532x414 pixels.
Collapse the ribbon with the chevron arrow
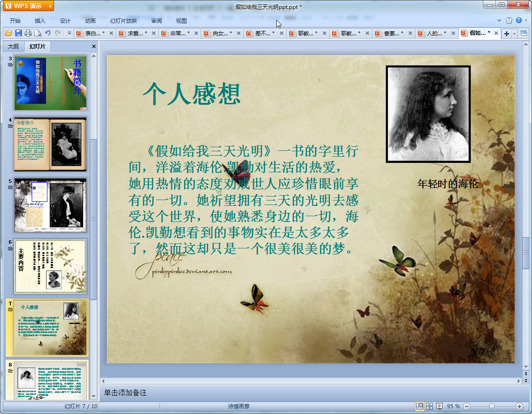(x=499, y=21)
